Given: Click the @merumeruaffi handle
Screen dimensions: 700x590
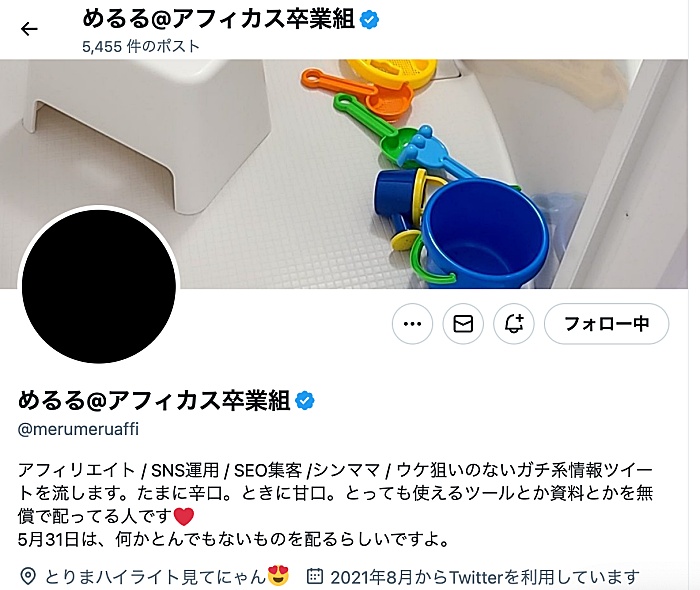Looking at the screenshot, I should [78, 429].
